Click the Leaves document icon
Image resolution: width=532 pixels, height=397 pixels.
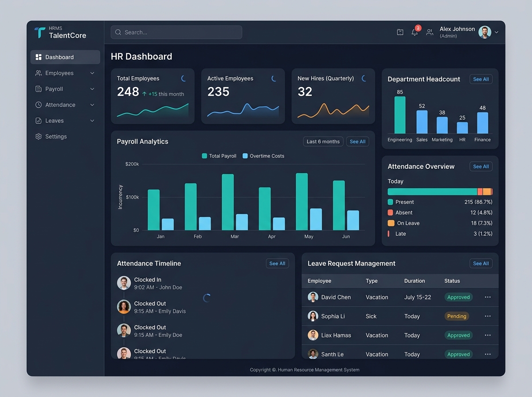coord(39,121)
